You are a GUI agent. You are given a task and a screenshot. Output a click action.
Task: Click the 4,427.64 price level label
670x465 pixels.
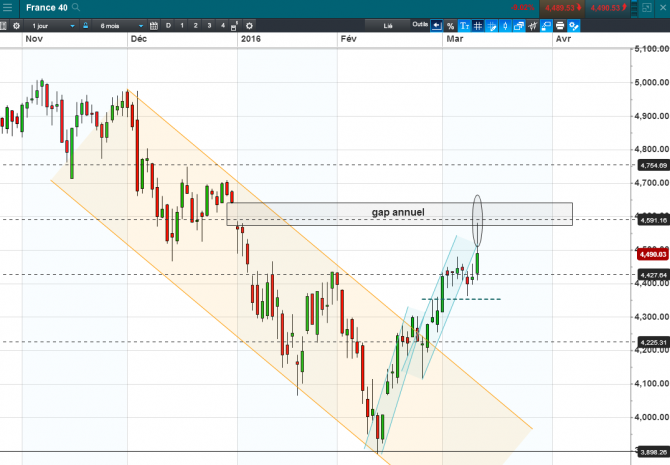[x=653, y=275]
